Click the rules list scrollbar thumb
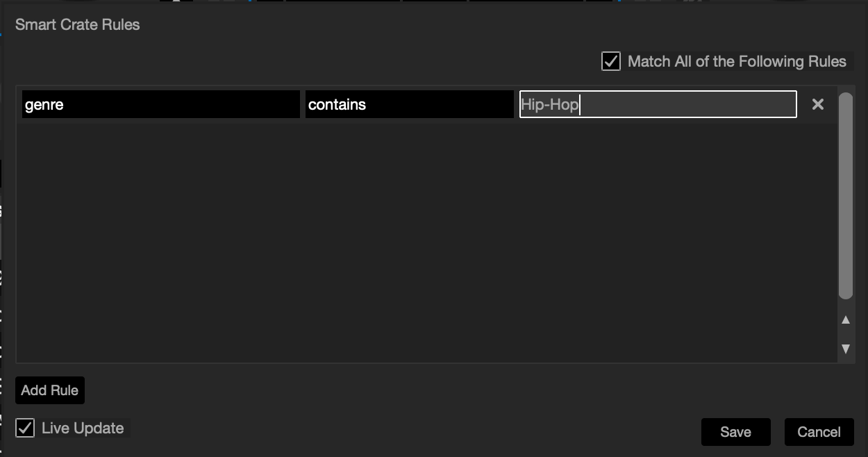The image size is (868, 457). pos(845,194)
